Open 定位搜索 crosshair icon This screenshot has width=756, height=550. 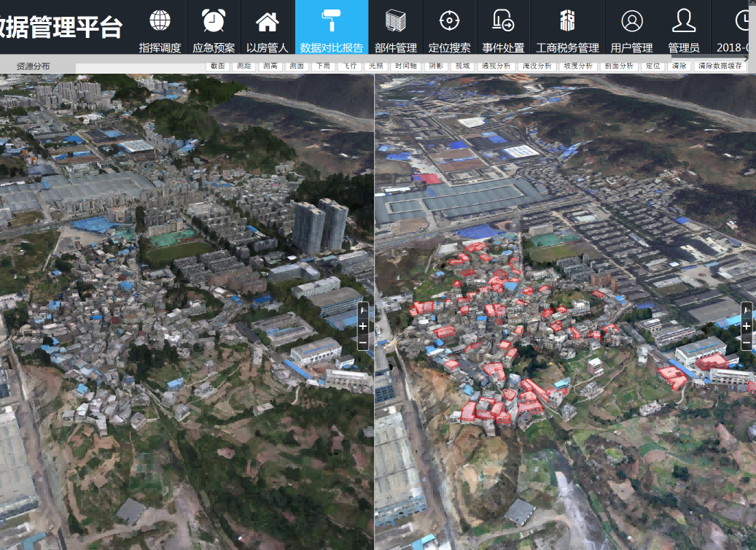449,20
